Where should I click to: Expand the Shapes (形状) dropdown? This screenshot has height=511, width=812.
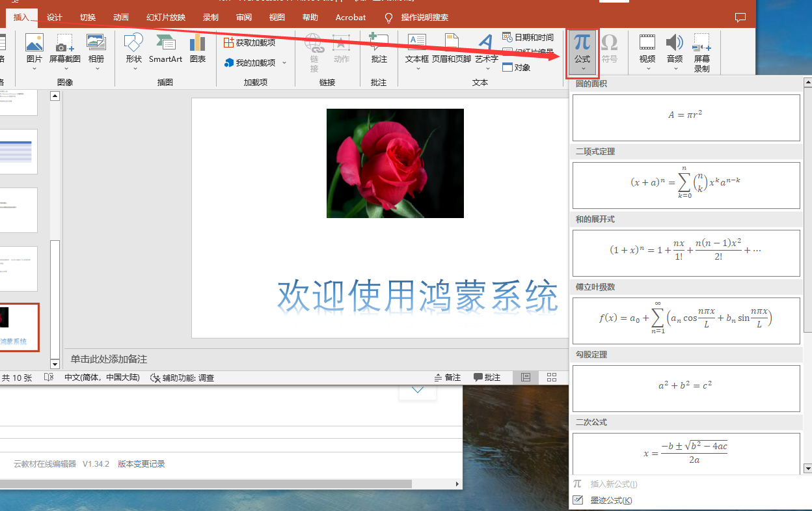pyautogui.click(x=133, y=68)
